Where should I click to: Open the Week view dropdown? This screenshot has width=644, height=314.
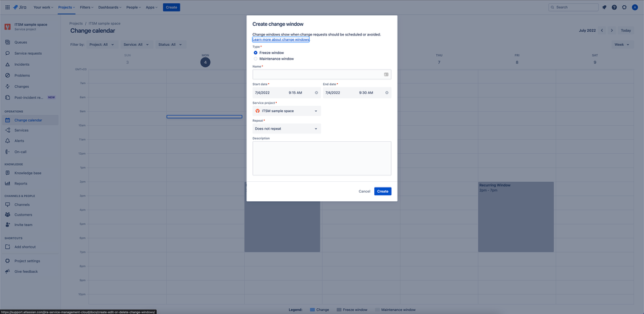coord(622,44)
